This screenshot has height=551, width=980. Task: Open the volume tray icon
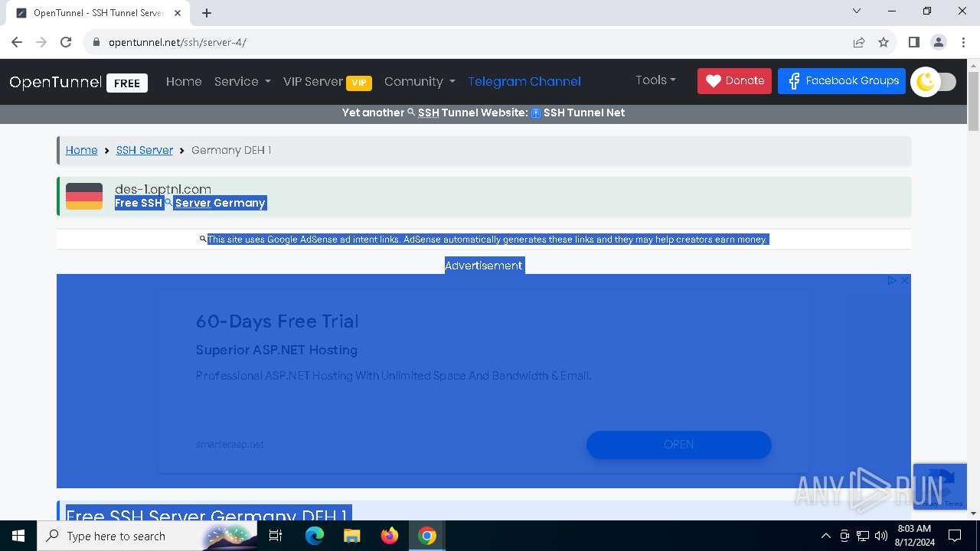pyautogui.click(x=881, y=536)
